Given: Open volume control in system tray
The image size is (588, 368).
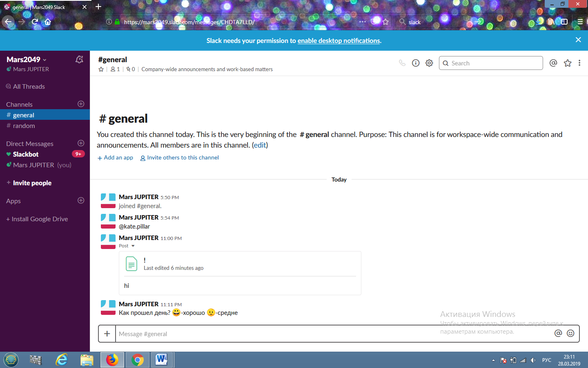Looking at the screenshot, I should [x=533, y=360].
